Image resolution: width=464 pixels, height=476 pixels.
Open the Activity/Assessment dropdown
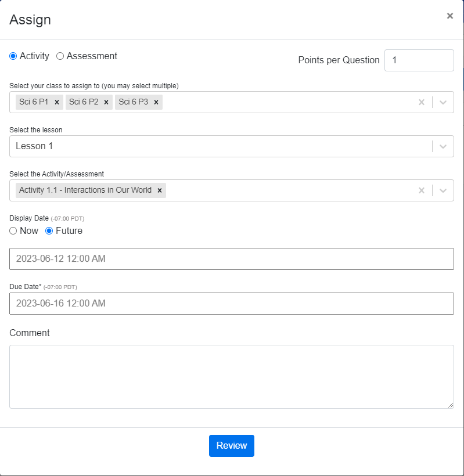click(x=443, y=190)
